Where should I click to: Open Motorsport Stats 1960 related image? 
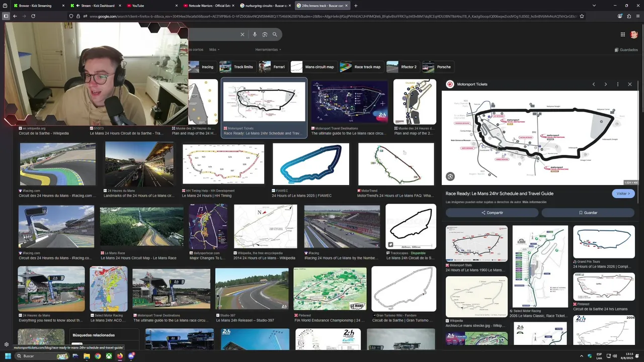tap(476, 243)
